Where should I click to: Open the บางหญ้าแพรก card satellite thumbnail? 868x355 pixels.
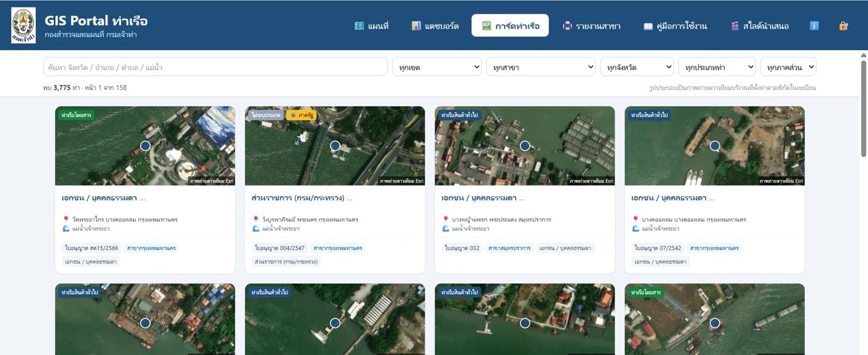525,146
